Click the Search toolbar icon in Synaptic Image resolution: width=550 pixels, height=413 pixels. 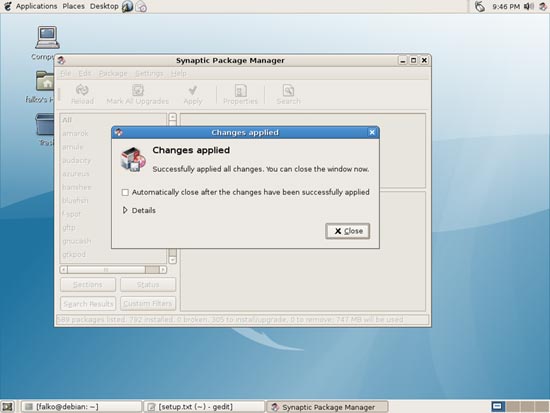click(x=288, y=94)
